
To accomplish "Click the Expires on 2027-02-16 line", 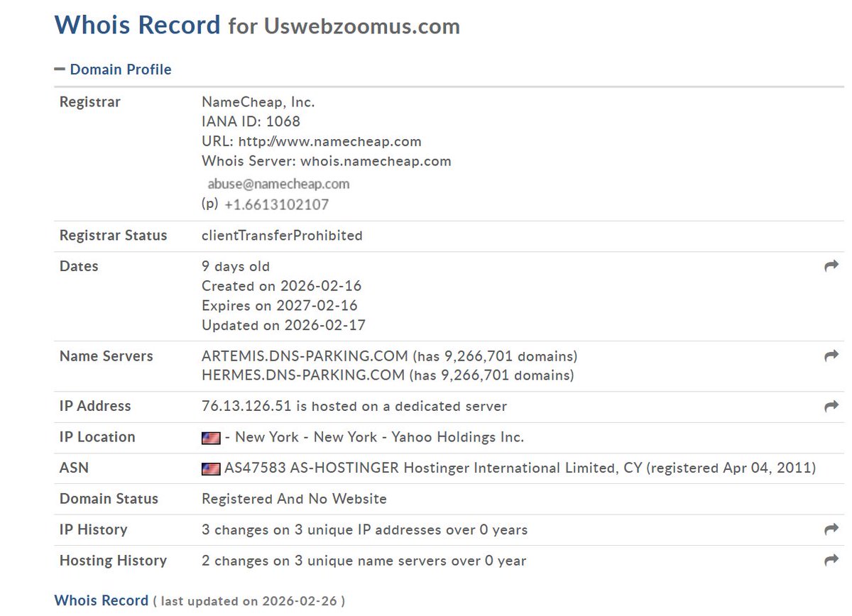I will tap(280, 306).
